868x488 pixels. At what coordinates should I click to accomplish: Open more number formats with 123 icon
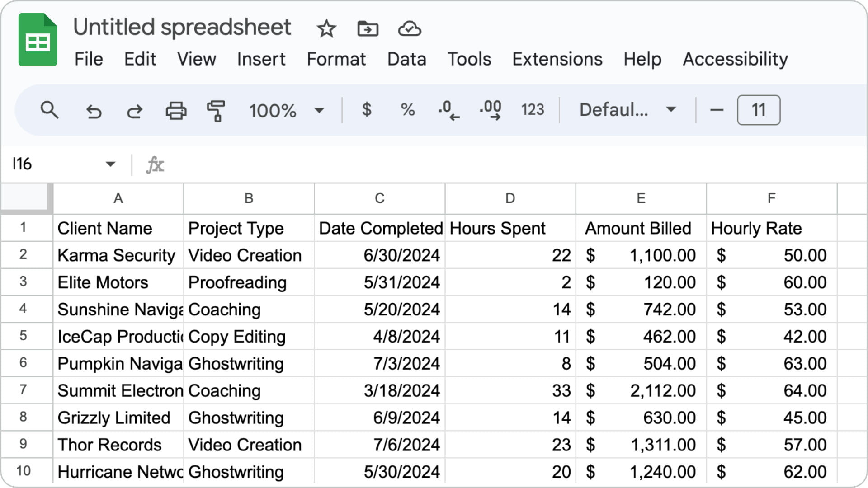pos(532,110)
